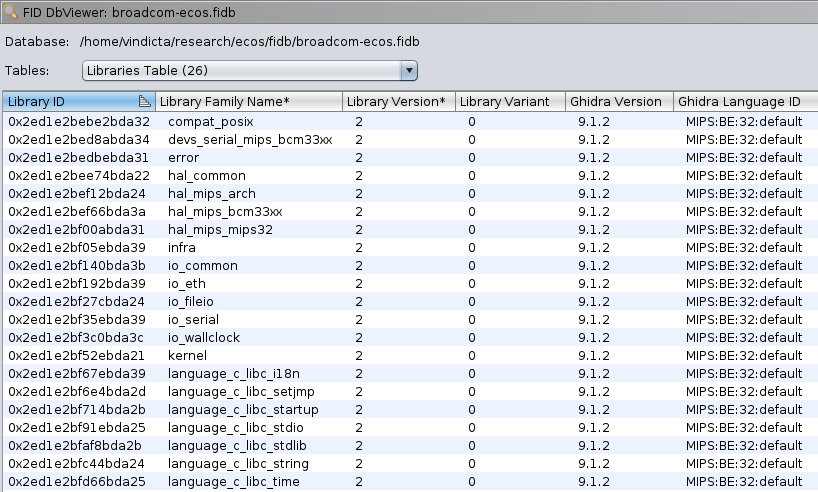Click the Ghidra Version column header
Viewport: 818px width, 492px height.
619,101
